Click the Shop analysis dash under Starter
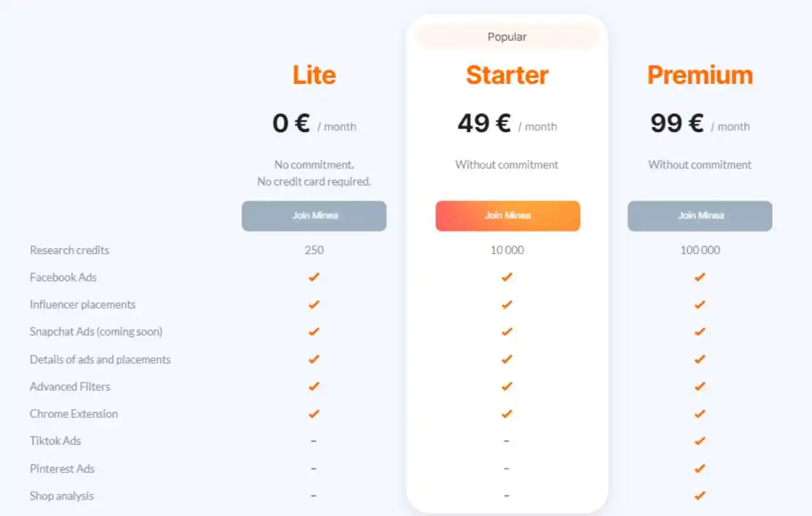 coord(506,496)
